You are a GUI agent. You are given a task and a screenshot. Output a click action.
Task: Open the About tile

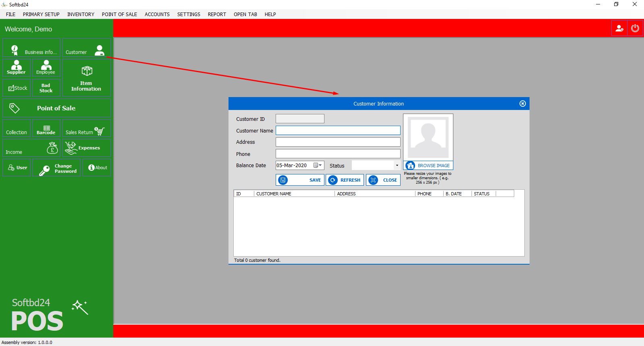(97, 168)
